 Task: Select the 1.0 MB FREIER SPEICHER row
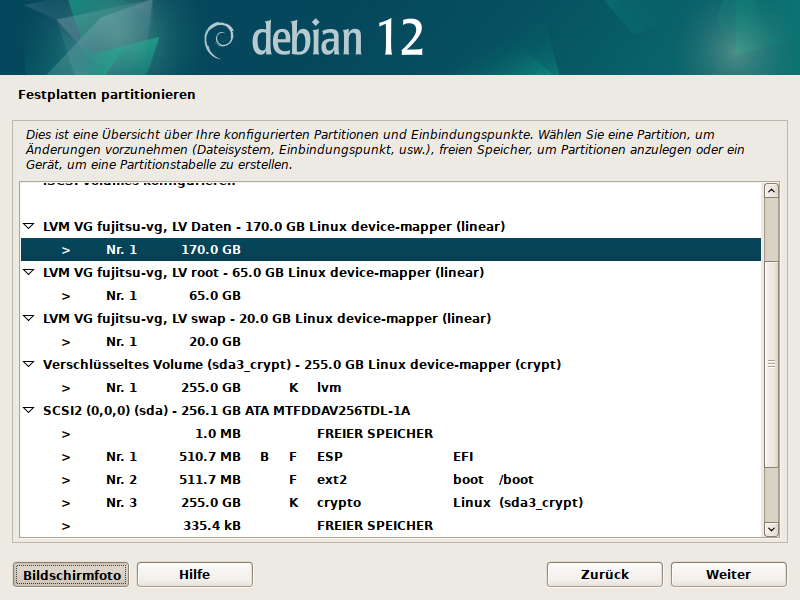pyautogui.click(x=390, y=434)
